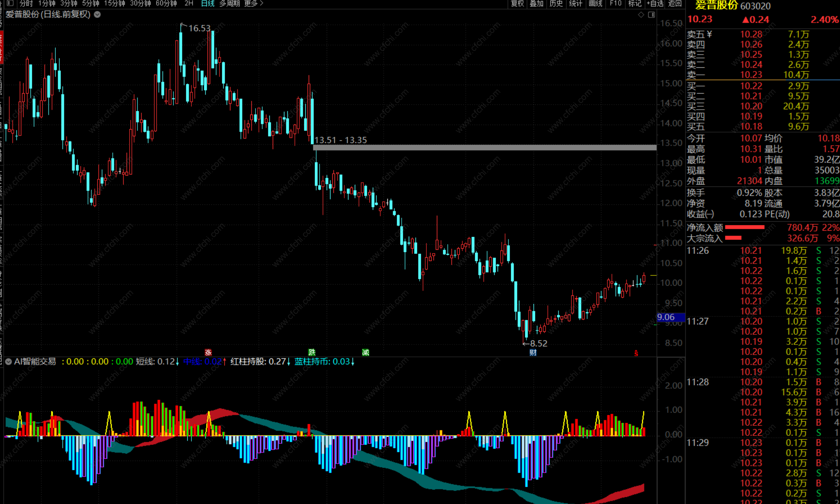The height and width of the screenshot is (504, 840).
Task: Switch to the 日线 period tab
Action: pyautogui.click(x=208, y=3)
